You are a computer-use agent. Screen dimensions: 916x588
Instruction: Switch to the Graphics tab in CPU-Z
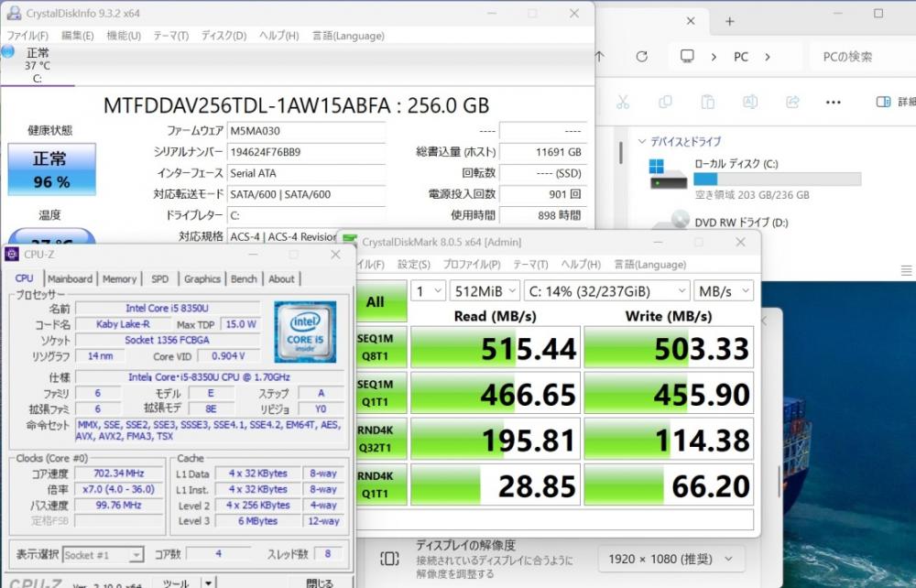click(x=202, y=279)
